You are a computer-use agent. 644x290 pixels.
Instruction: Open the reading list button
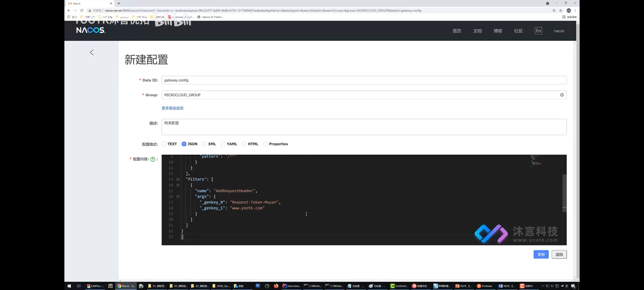(x=569, y=17)
